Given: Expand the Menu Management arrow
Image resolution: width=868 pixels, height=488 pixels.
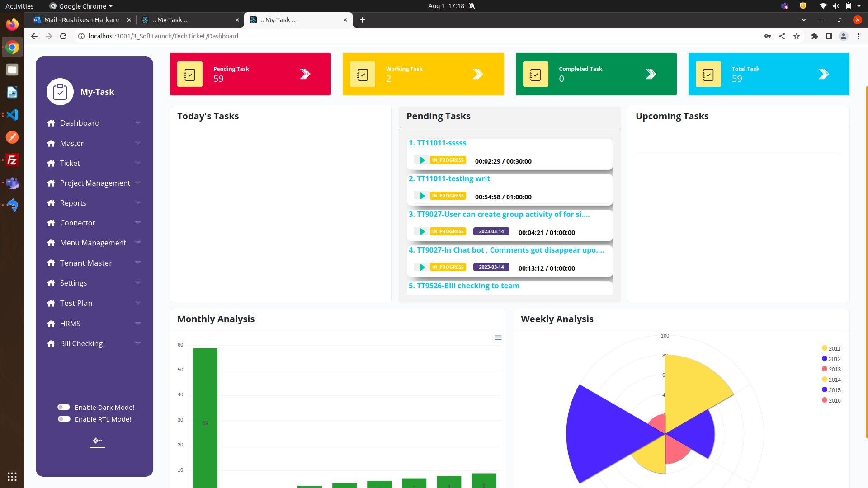Looking at the screenshot, I should (x=138, y=243).
